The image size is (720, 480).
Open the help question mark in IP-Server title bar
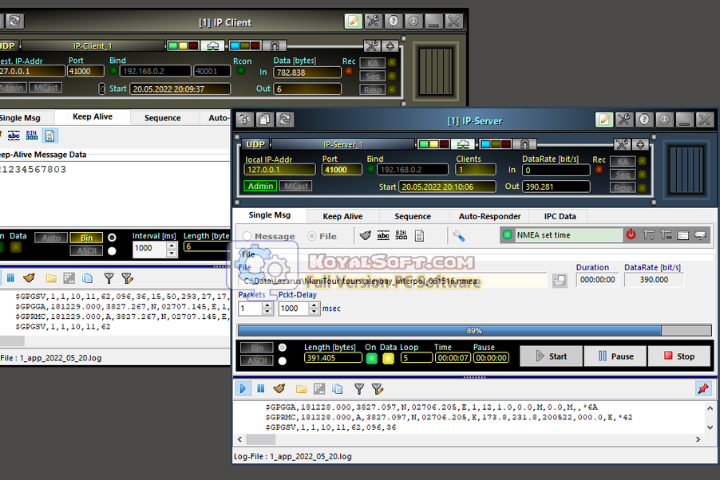644,120
